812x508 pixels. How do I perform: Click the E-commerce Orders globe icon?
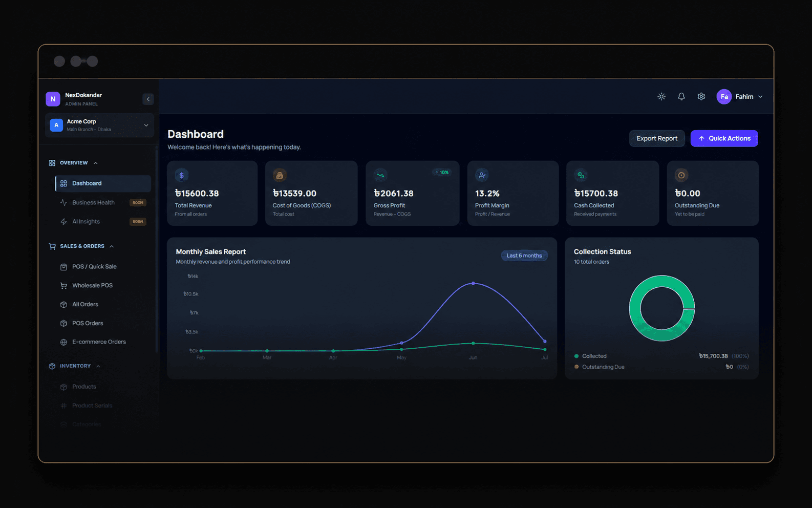click(x=63, y=342)
